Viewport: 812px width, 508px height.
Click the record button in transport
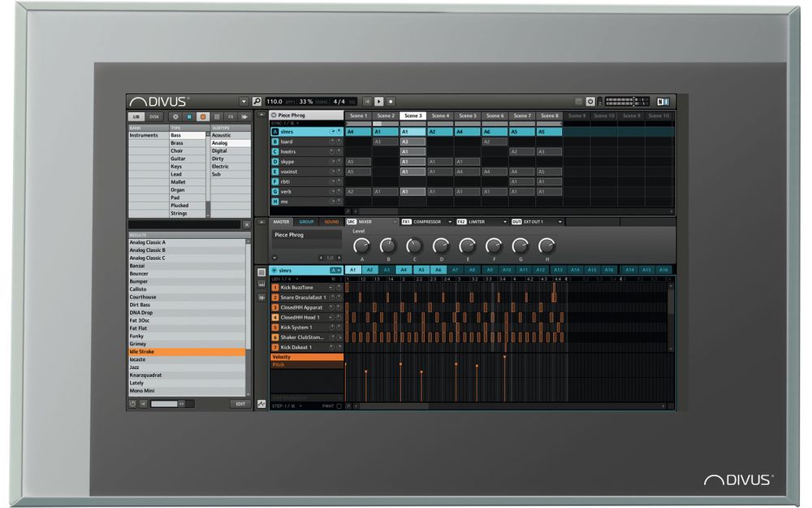[391, 102]
